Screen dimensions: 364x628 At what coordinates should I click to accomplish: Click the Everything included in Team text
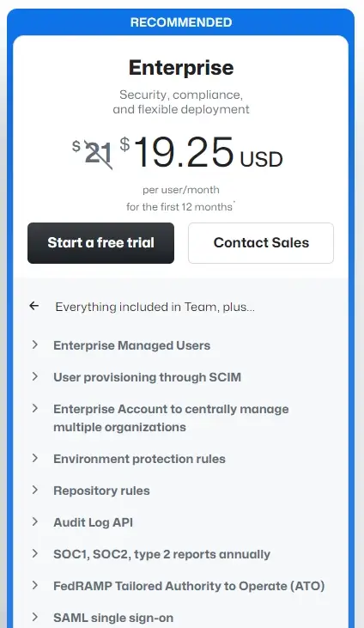pos(155,307)
